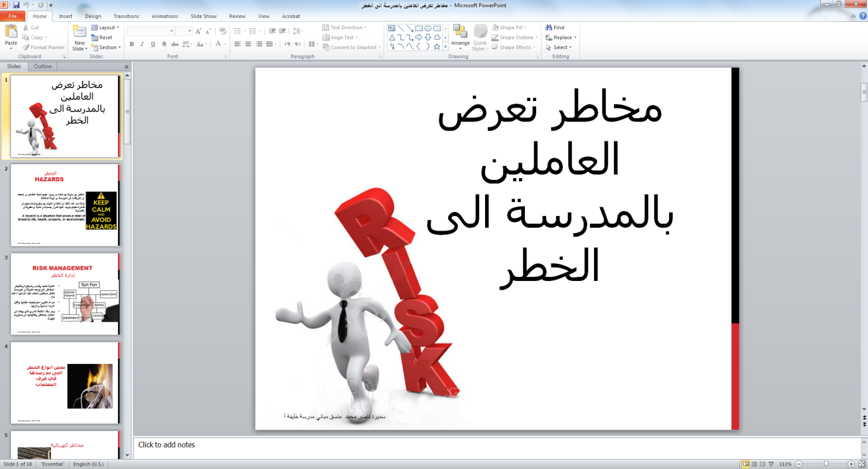The image size is (868, 469).
Task: Click zoom in plus button
Action: (853, 464)
